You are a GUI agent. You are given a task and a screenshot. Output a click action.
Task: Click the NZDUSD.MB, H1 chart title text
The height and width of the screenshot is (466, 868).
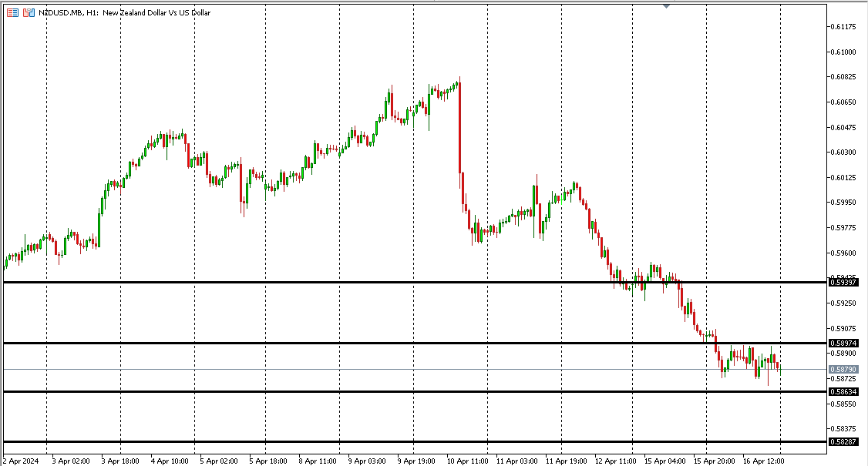tap(125, 12)
